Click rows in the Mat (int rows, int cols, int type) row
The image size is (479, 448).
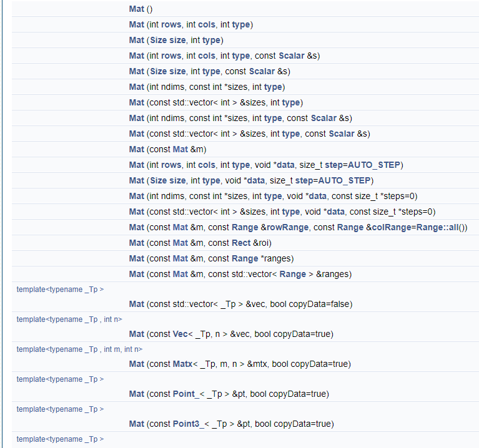[171, 24]
